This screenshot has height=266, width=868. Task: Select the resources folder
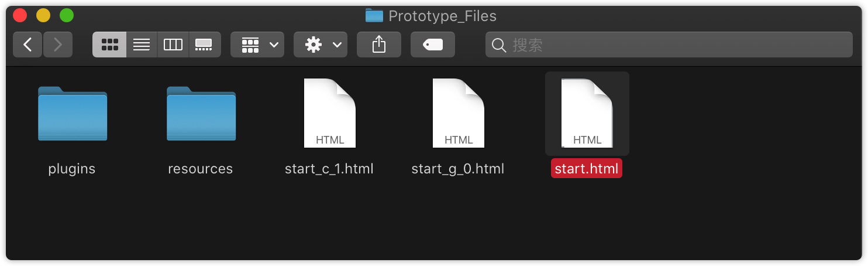201,114
